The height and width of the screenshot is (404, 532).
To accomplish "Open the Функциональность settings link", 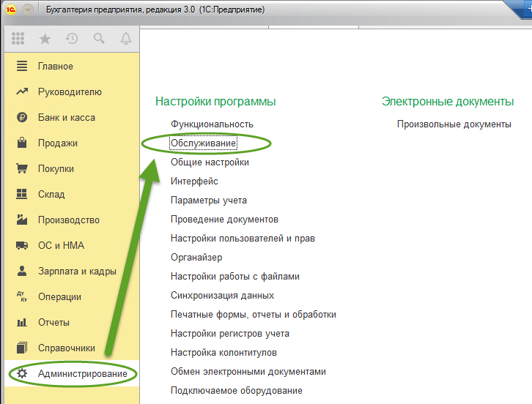I will click(212, 124).
